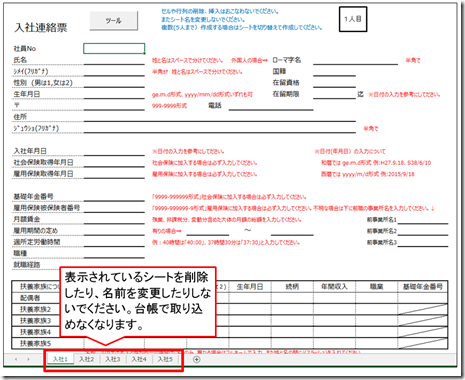Select the 入社3 sheet tab
This screenshot has height=380, width=465.
point(113,359)
